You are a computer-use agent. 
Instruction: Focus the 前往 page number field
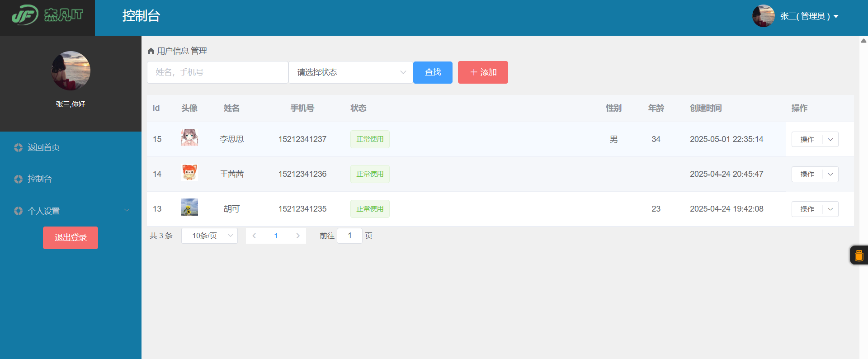point(349,236)
